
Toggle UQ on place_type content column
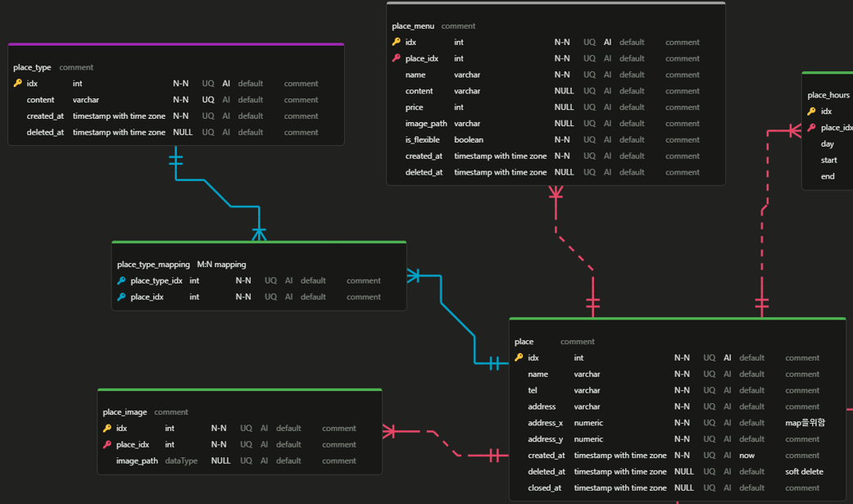click(208, 100)
